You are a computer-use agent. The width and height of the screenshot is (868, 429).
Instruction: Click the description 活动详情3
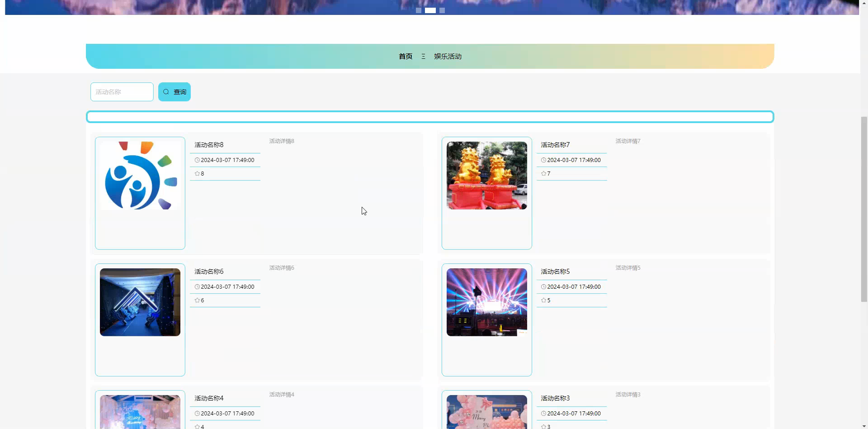(x=628, y=395)
